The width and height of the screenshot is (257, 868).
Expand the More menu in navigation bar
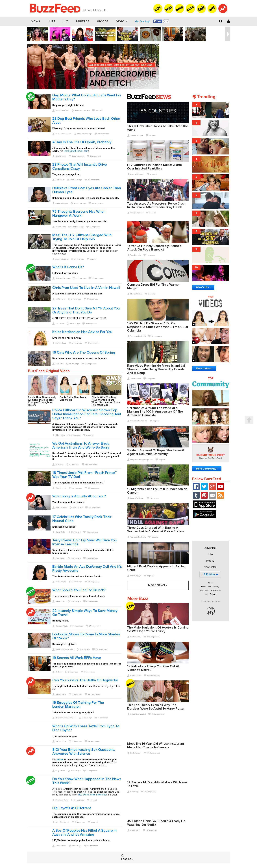(121, 21)
